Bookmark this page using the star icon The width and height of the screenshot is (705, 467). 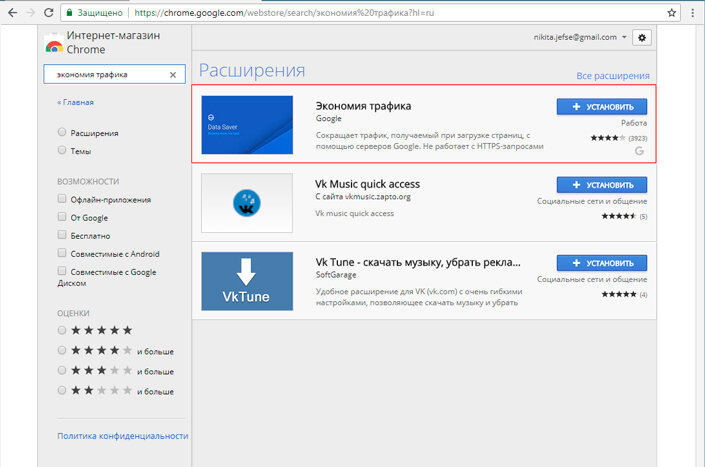click(672, 13)
